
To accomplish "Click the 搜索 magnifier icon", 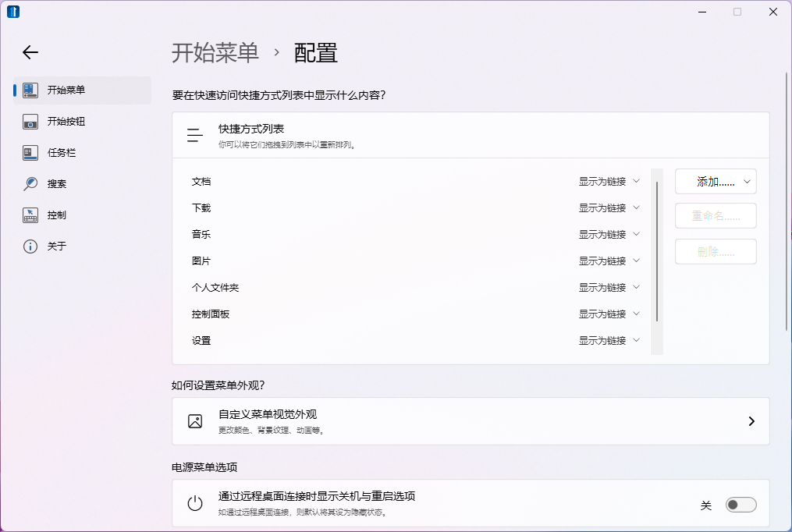I will (30, 184).
